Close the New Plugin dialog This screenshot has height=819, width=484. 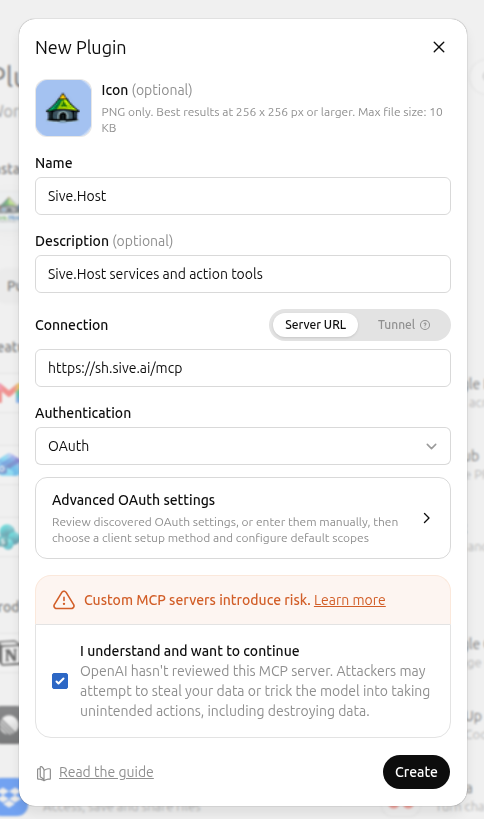tap(439, 48)
